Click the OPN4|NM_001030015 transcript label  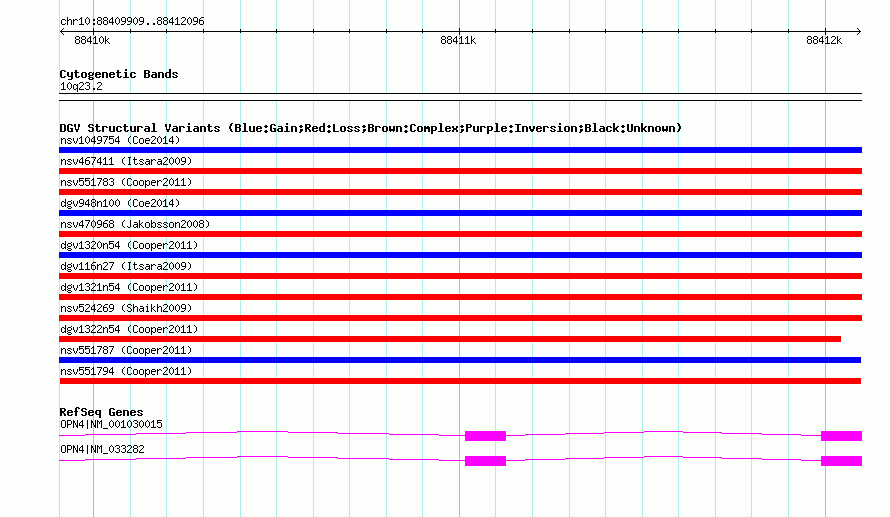(111, 424)
